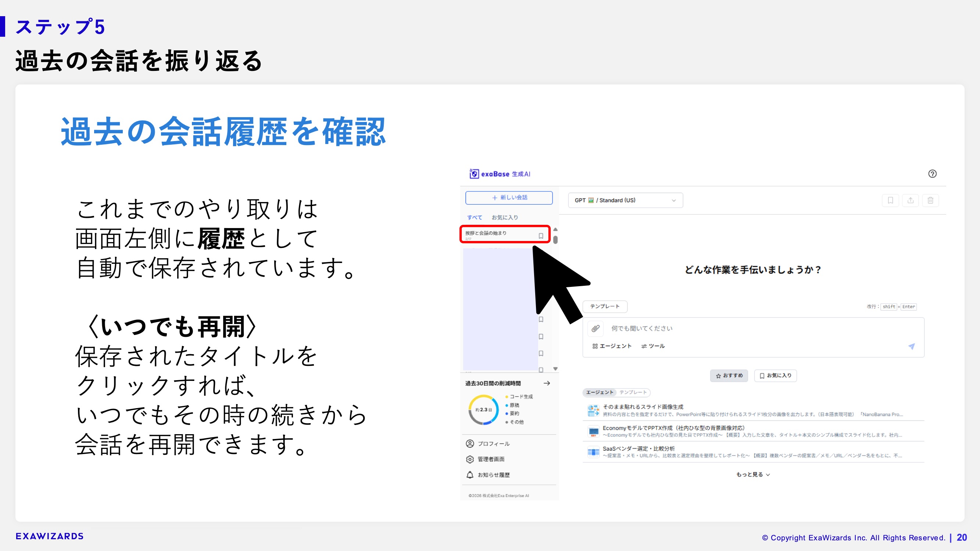This screenshot has height=551, width=980.
Task: Click the 要約 legend entry
Action: (x=512, y=413)
